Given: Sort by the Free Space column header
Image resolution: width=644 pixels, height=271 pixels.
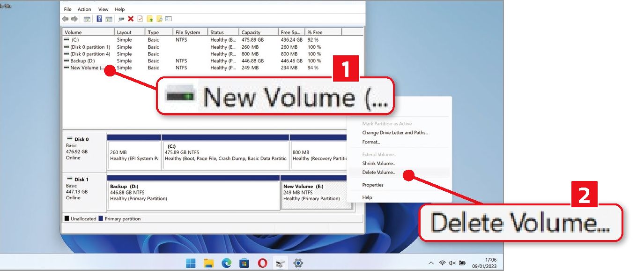Looking at the screenshot, I should (x=292, y=32).
